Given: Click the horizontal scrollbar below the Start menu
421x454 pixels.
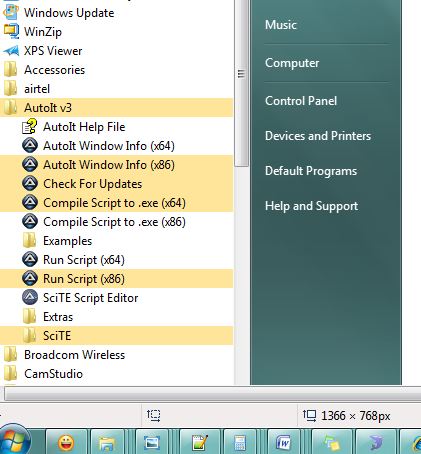Looking at the screenshot, I should [x=212, y=395].
